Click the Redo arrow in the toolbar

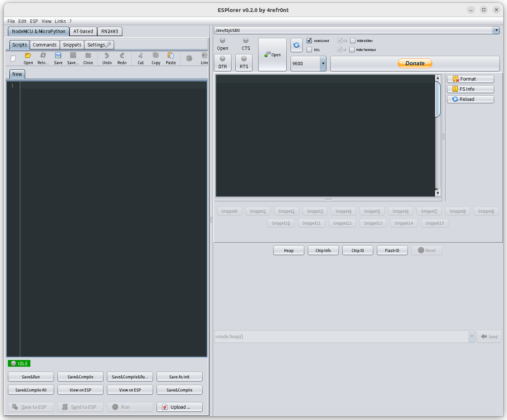coord(122,56)
